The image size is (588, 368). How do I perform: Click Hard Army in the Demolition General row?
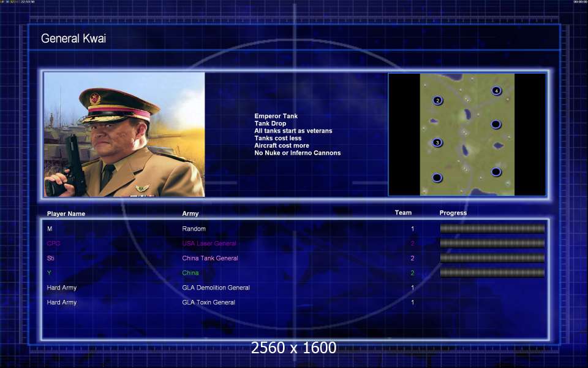pyautogui.click(x=62, y=288)
